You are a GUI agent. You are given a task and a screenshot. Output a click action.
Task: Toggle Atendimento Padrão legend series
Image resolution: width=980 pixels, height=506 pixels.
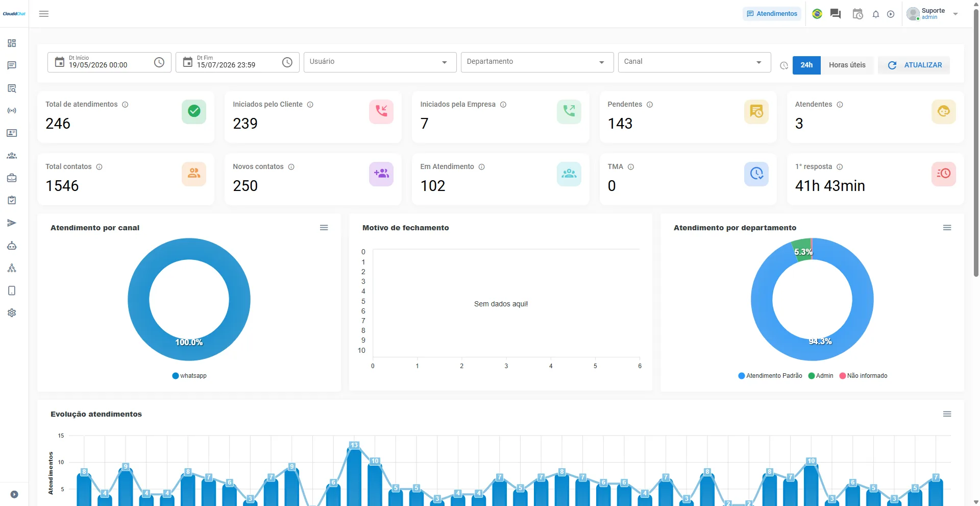pos(770,376)
